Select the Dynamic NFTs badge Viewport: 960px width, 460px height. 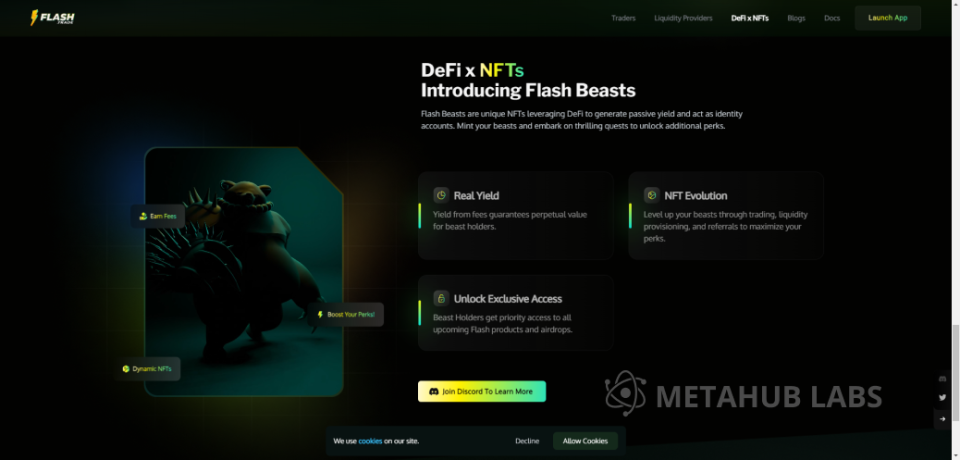147,369
